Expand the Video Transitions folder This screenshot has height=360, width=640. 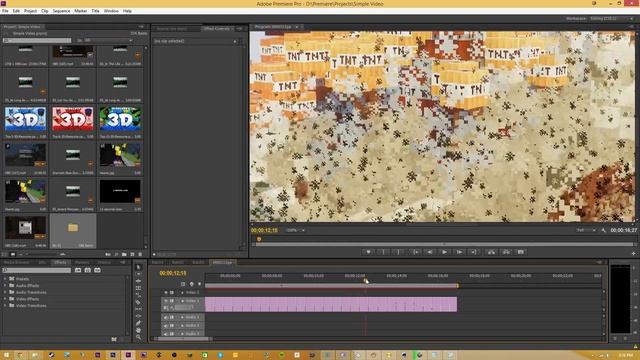[x=5, y=305]
